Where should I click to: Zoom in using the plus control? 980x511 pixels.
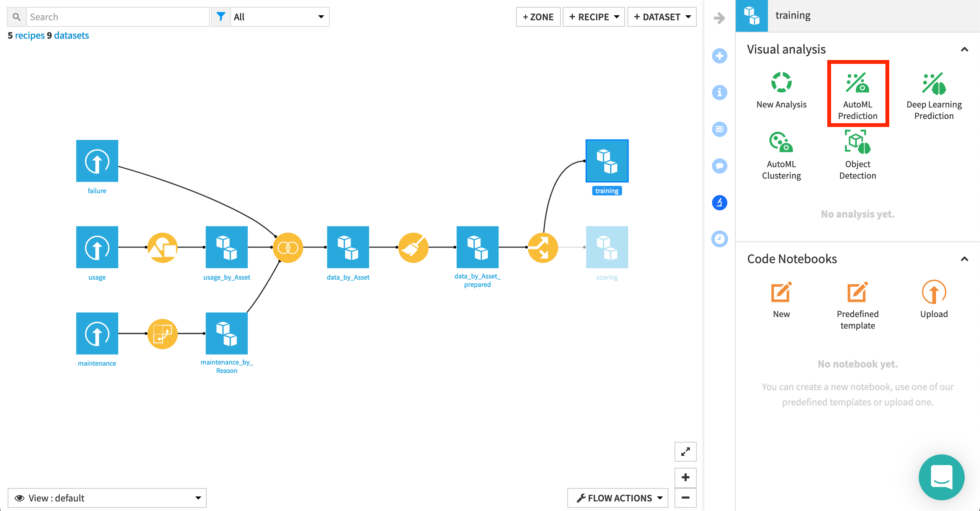[686, 477]
